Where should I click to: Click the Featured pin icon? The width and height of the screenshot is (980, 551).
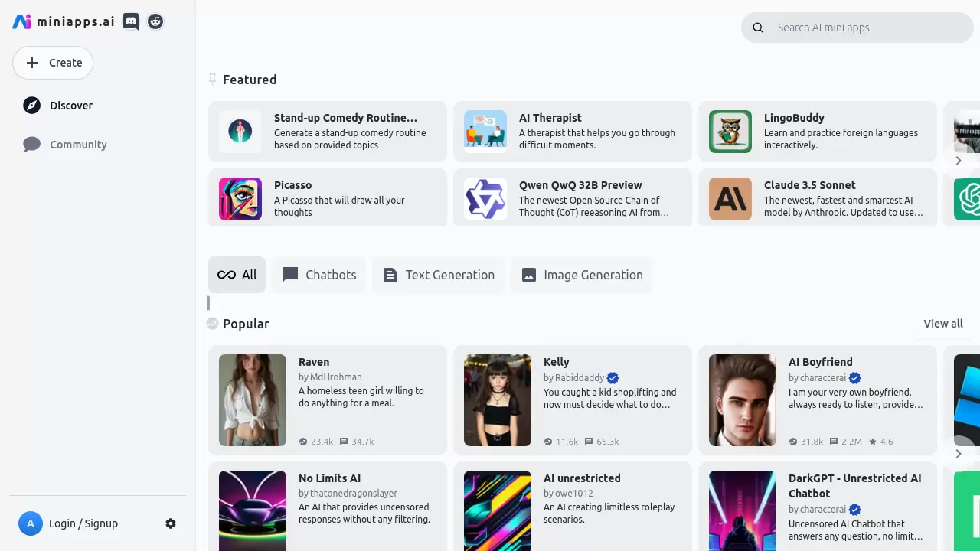pyautogui.click(x=213, y=79)
